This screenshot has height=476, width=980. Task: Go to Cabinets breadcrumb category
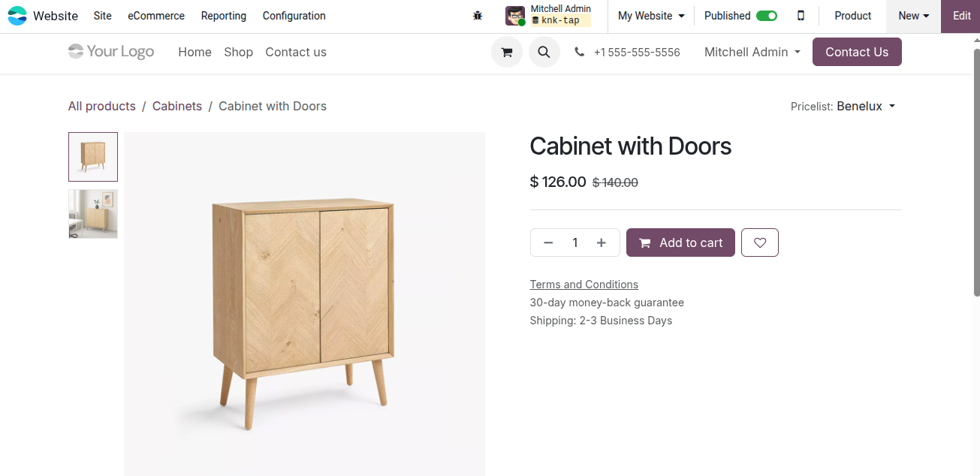[x=177, y=106]
